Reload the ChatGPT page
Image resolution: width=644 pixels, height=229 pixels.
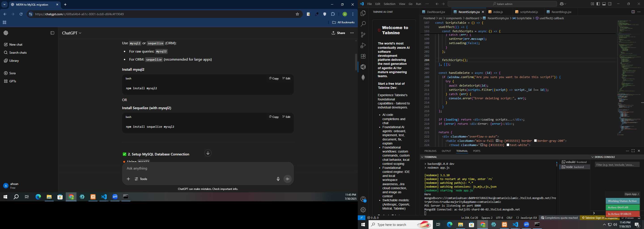click(x=21, y=14)
